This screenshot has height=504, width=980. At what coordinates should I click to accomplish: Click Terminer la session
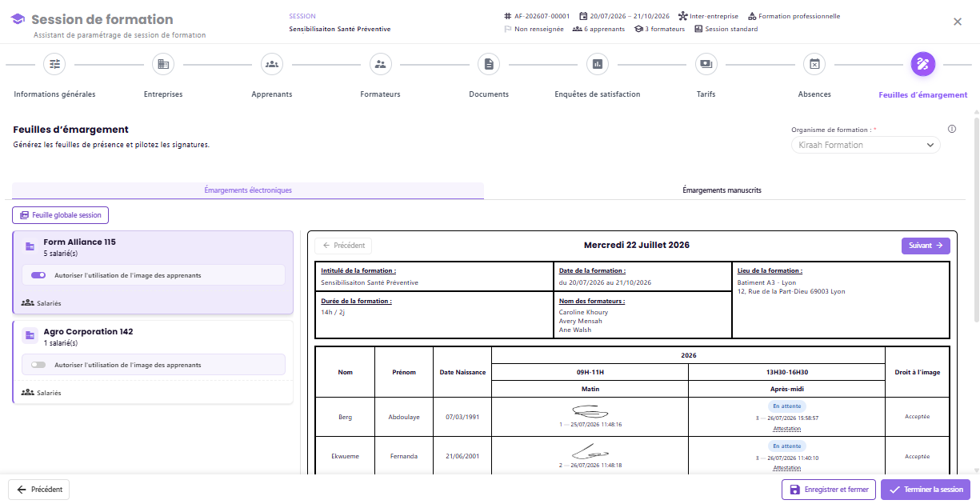pyautogui.click(x=926, y=490)
